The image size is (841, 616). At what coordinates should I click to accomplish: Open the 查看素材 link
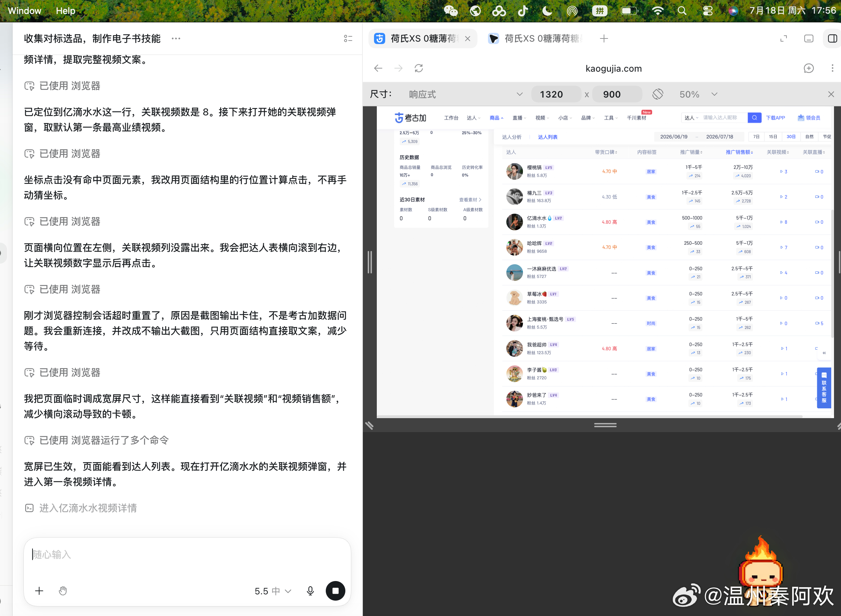point(470,200)
